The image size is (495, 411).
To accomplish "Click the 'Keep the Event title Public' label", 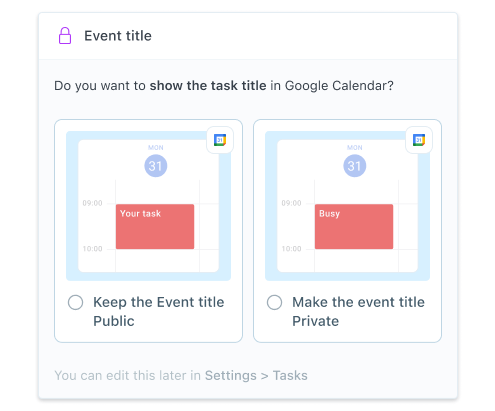I will tap(159, 312).
